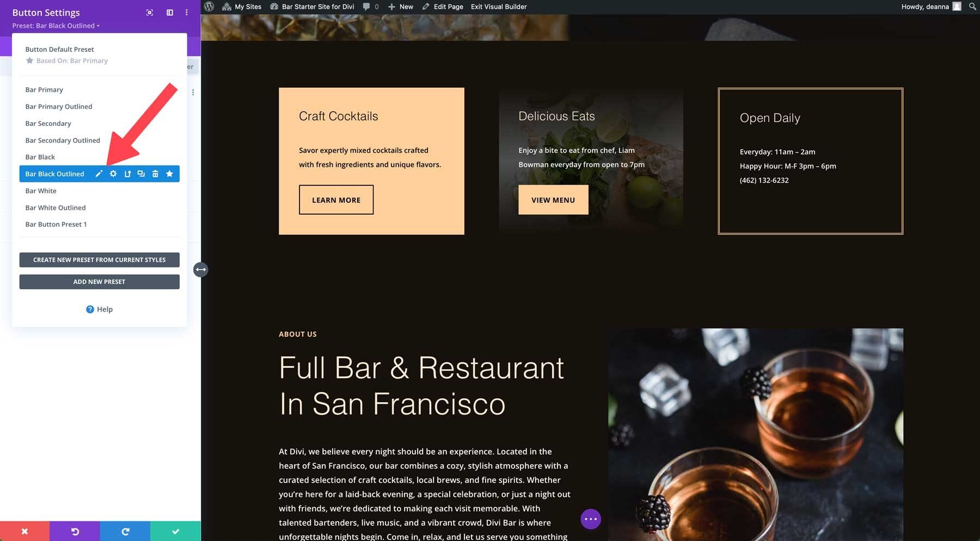Choose the Bar White Outlined preset

click(56, 208)
